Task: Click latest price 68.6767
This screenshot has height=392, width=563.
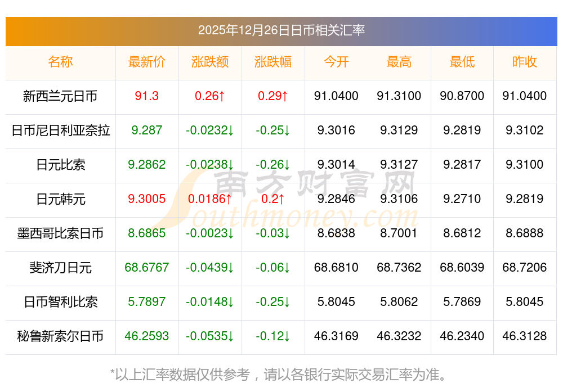Action: 146,268
